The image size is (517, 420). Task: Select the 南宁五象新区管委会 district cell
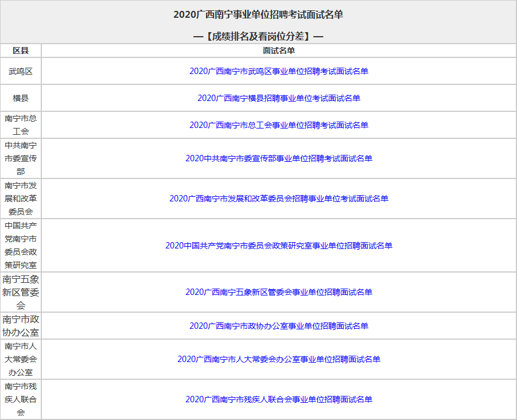point(21,292)
